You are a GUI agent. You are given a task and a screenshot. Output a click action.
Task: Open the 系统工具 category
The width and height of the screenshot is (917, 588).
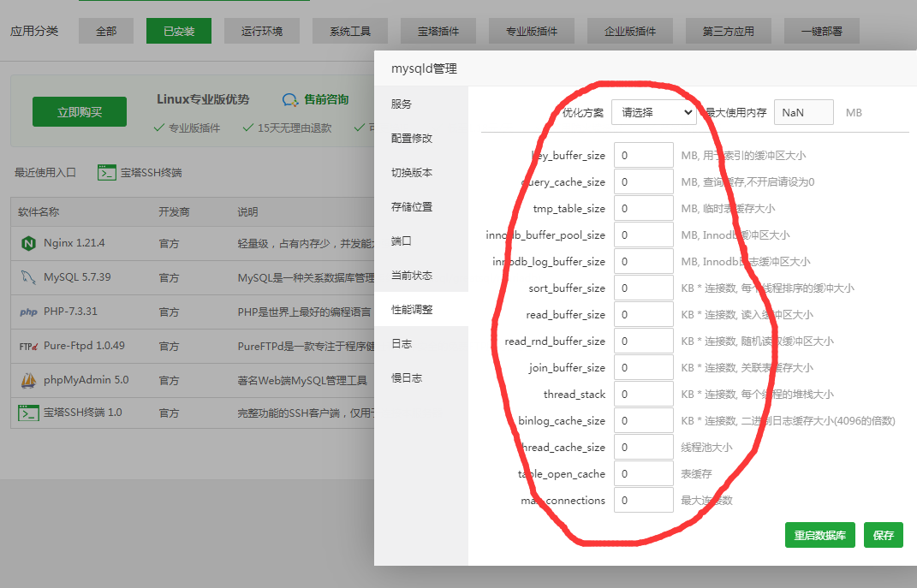pyautogui.click(x=349, y=31)
